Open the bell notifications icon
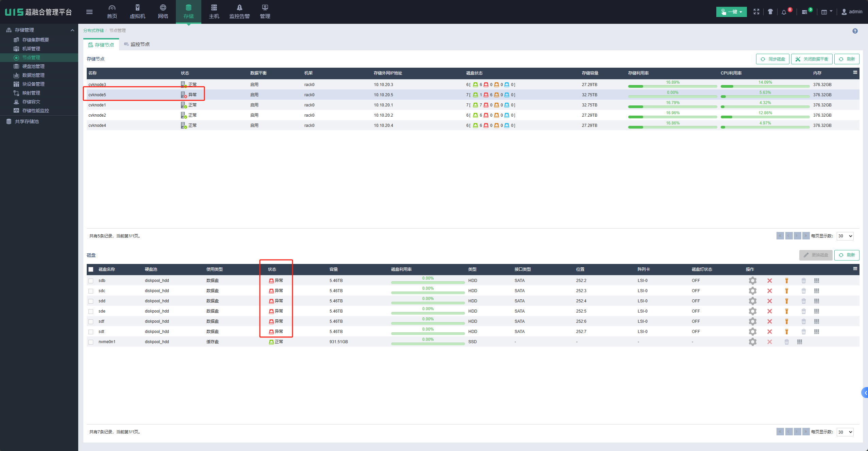 click(784, 12)
